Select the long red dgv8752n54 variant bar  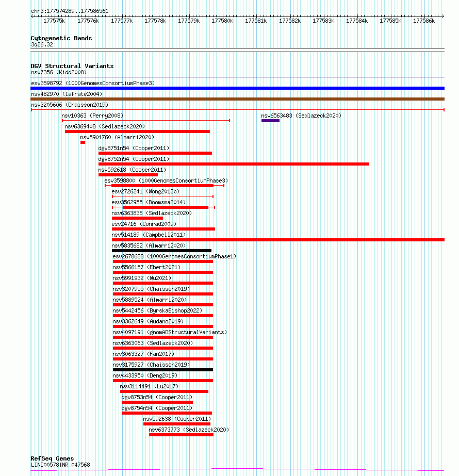pos(234,164)
